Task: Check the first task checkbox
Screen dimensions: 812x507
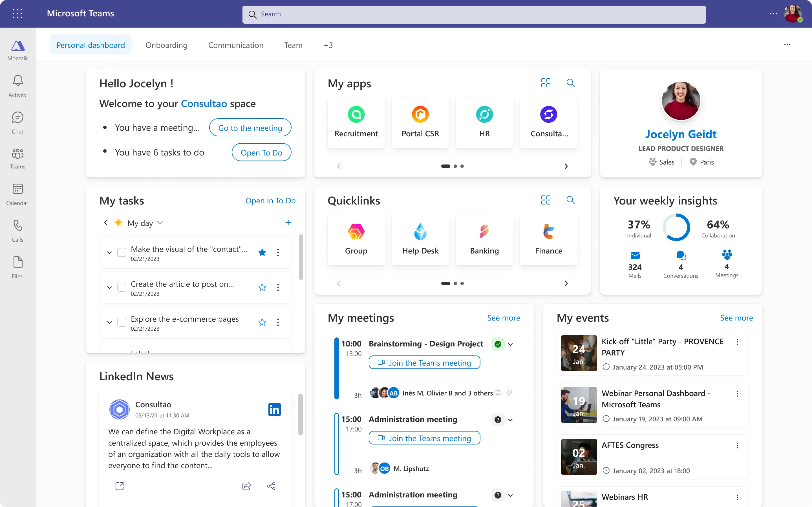Action: (x=122, y=252)
